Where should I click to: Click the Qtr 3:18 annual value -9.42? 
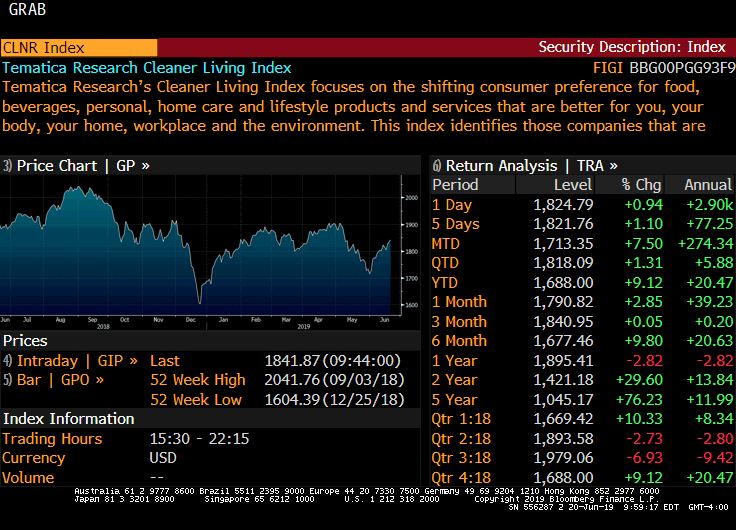pos(715,458)
